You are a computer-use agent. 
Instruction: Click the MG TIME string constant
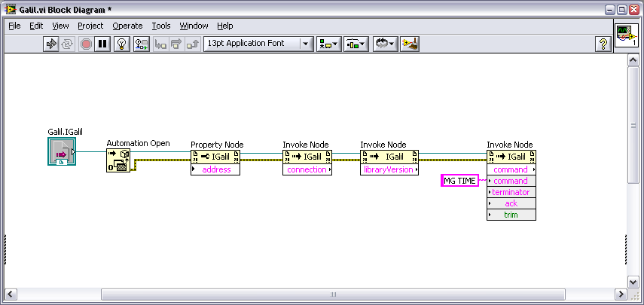[x=459, y=181]
